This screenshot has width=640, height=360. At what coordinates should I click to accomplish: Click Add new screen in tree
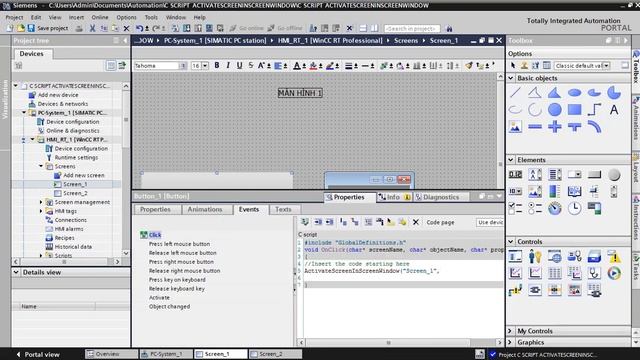pos(84,175)
